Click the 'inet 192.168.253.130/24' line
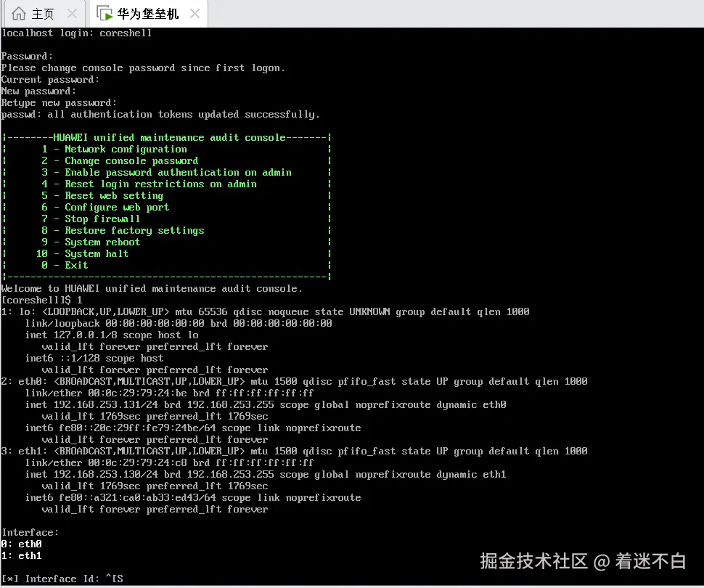The width and height of the screenshot is (704, 588). click(x=266, y=474)
